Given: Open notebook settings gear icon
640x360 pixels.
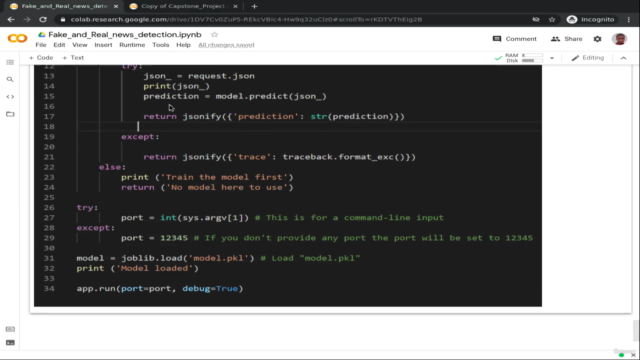Looking at the screenshot, I should coord(597,39).
